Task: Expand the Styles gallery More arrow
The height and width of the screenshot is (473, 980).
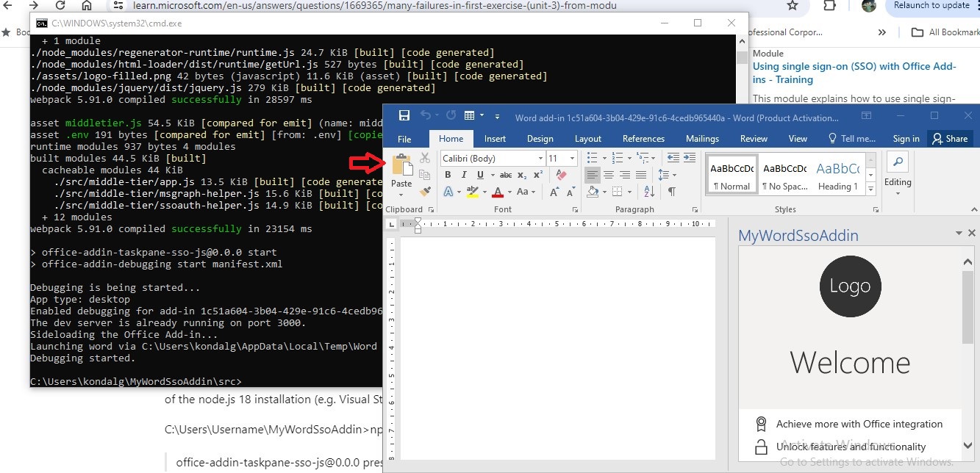Action: click(871, 189)
